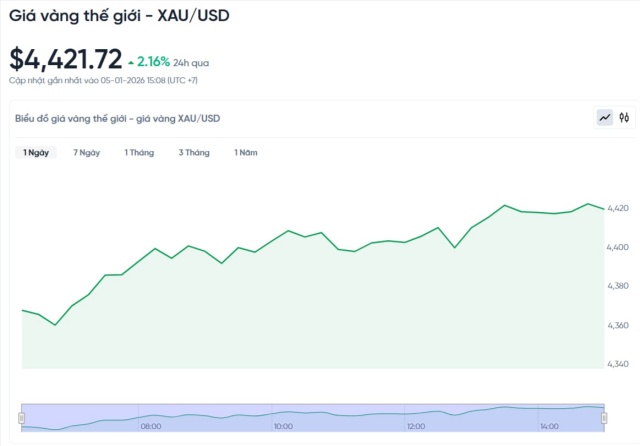Click the 2.16% change percentage
The height and width of the screenshot is (446, 640).
coord(153,62)
